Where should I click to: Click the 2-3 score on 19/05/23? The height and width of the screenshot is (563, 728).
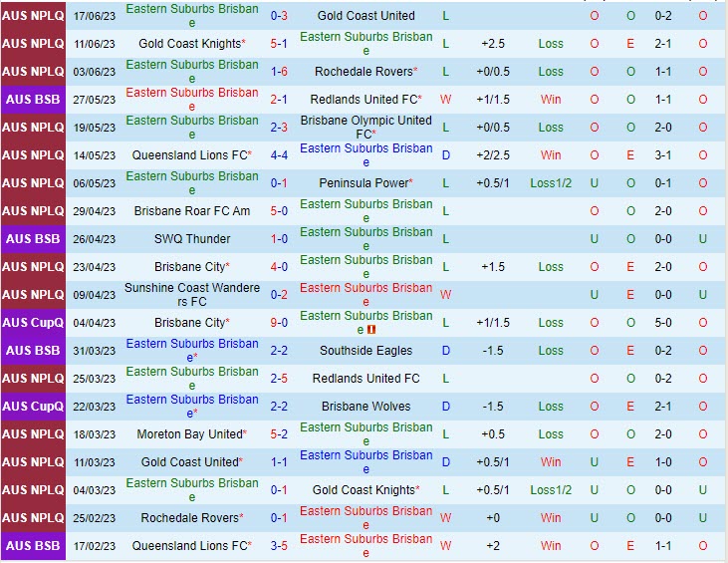pyautogui.click(x=279, y=128)
